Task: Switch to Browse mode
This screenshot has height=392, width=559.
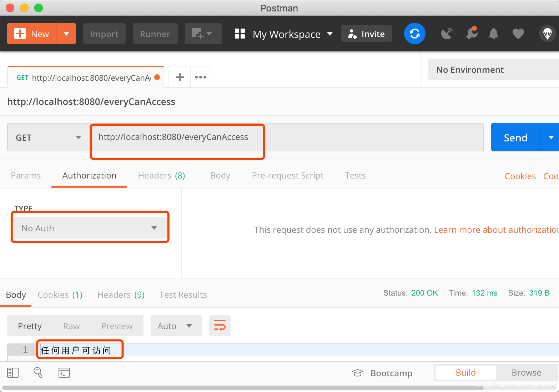Action: pyautogui.click(x=527, y=373)
